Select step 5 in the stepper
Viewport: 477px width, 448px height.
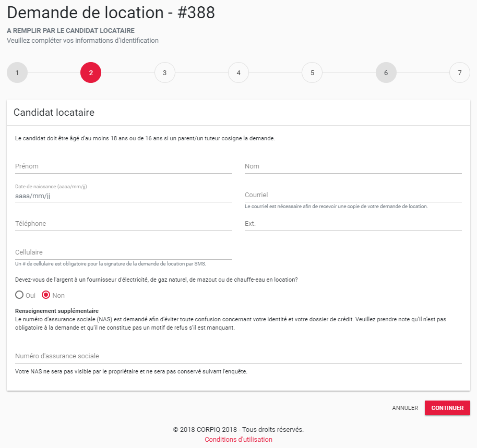[x=312, y=72]
